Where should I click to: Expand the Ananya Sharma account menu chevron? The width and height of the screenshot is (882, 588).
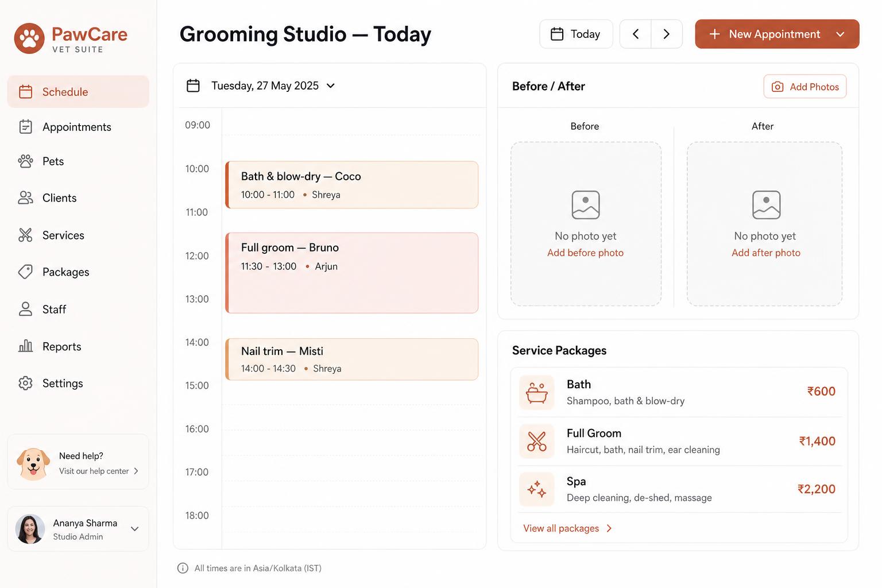tap(135, 529)
